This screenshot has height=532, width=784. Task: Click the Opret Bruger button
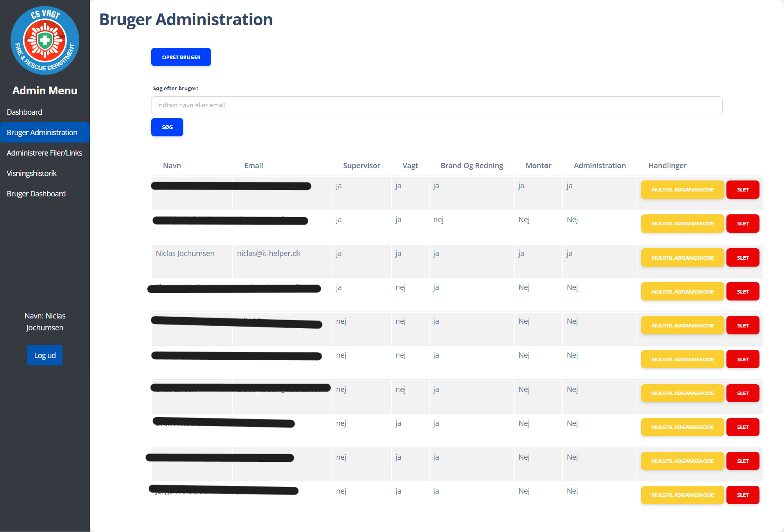181,57
